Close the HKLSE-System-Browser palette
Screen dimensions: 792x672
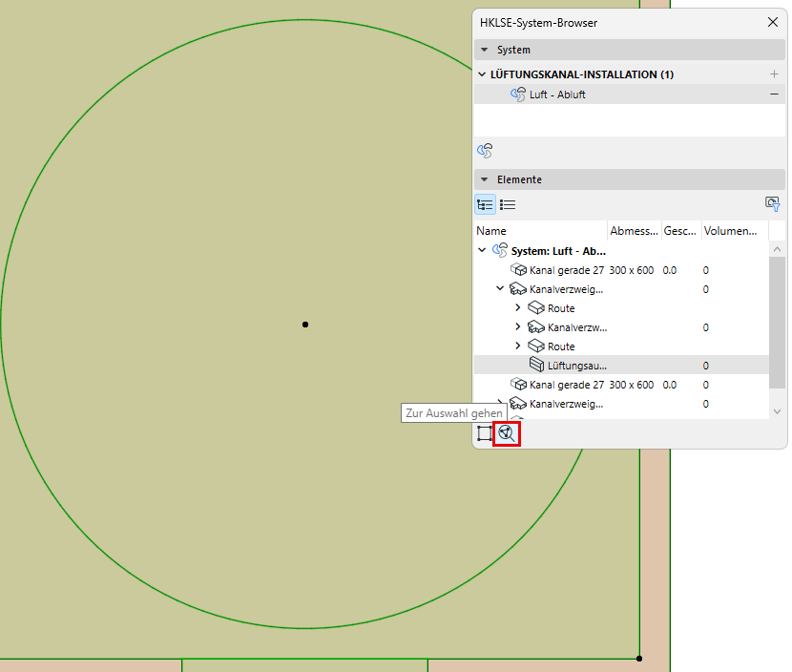tap(772, 22)
